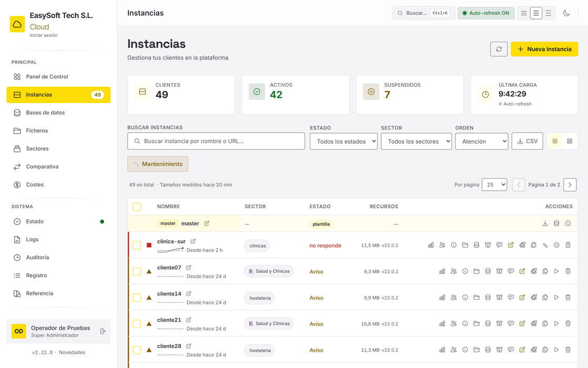Viewport: 588px width, 368px height.
Task: Click database icon in master row
Action: coord(556,223)
